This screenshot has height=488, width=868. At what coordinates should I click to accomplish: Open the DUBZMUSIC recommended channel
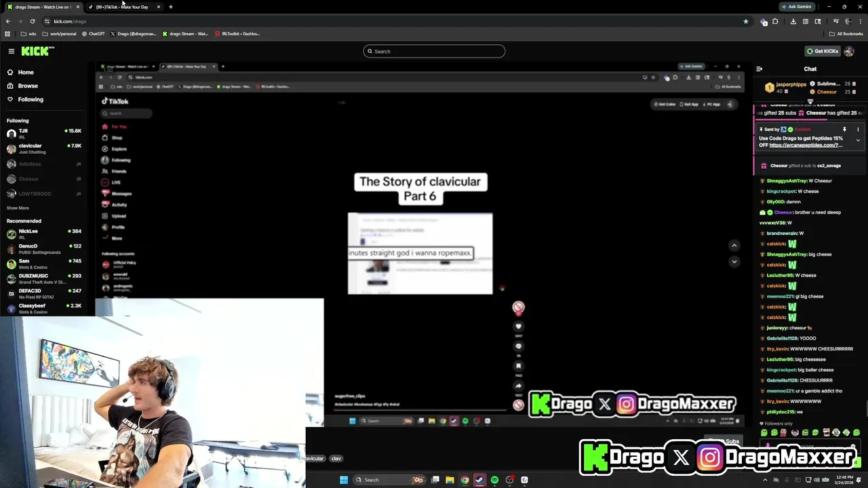click(x=43, y=279)
